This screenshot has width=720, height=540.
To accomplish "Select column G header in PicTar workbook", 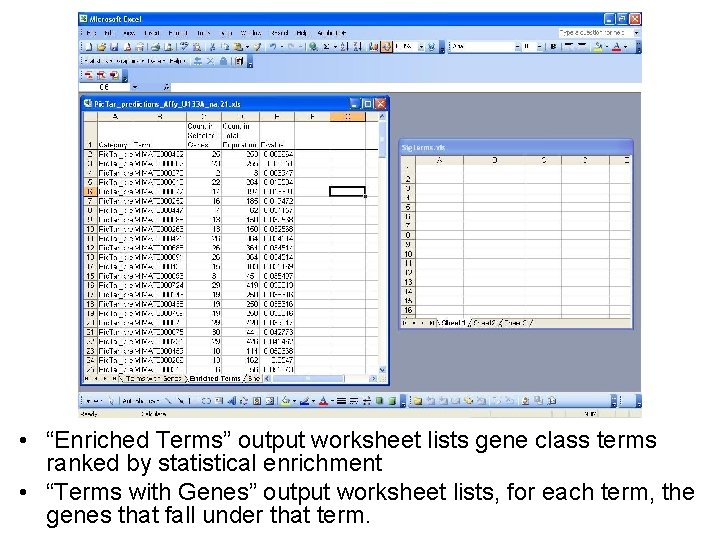I will pyautogui.click(x=348, y=117).
